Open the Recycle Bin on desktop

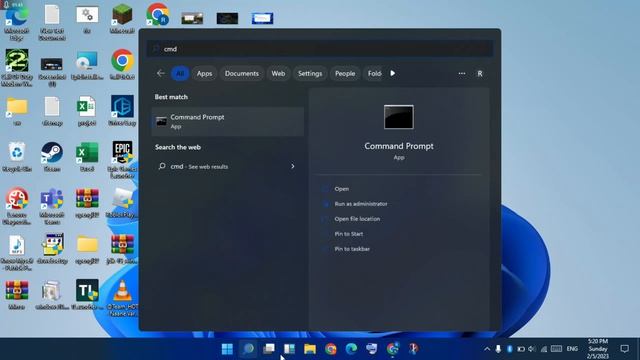point(17,157)
